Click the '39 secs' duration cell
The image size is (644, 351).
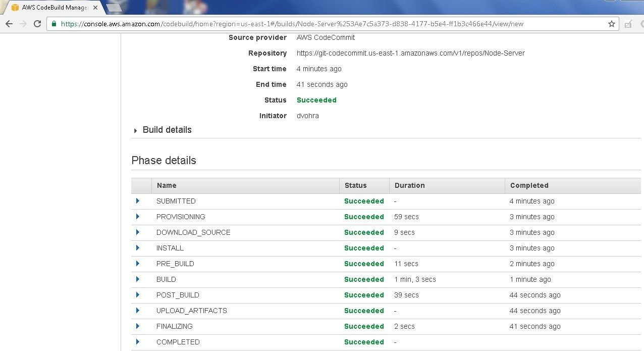point(406,295)
